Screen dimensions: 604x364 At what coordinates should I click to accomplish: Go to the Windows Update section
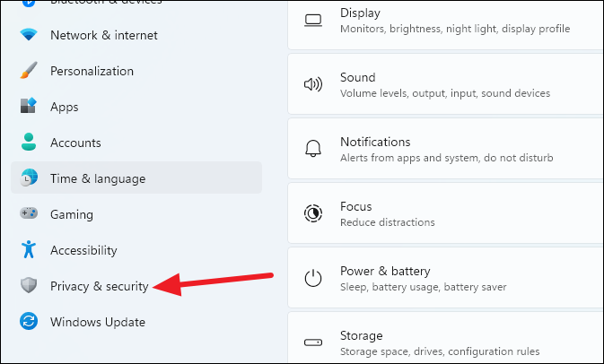point(97,322)
